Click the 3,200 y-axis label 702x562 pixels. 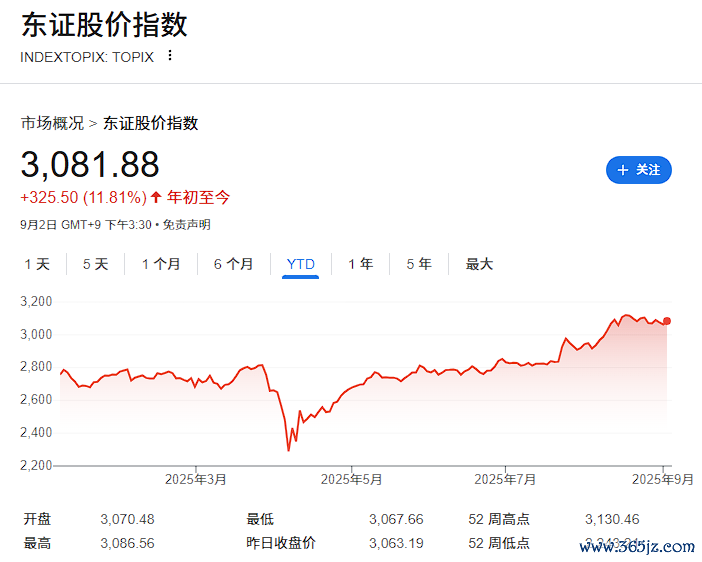[x=36, y=301]
